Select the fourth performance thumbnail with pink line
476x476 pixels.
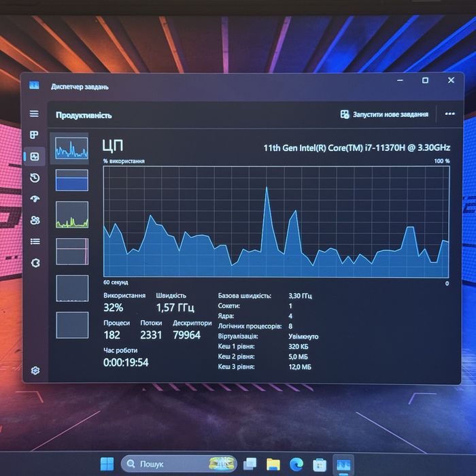point(72,252)
